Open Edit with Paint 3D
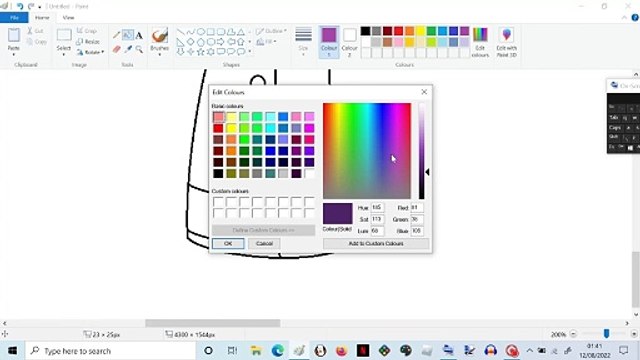The width and height of the screenshot is (640, 360). tap(507, 42)
